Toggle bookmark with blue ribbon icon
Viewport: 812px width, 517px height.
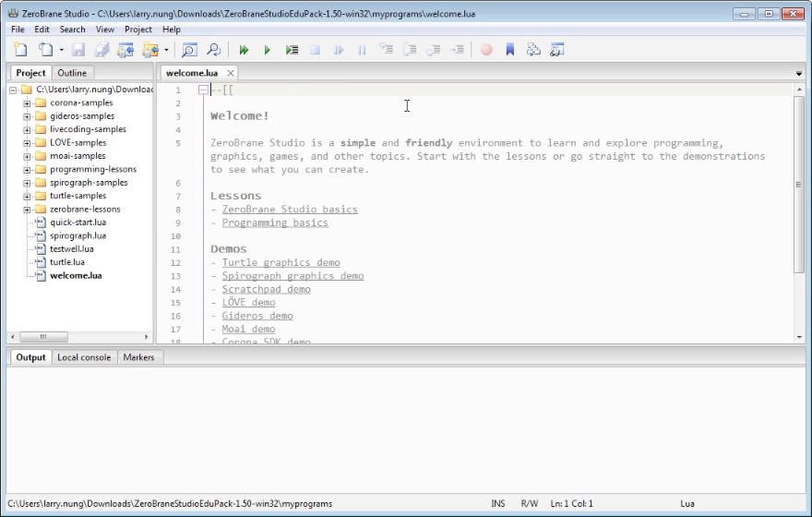click(510, 50)
